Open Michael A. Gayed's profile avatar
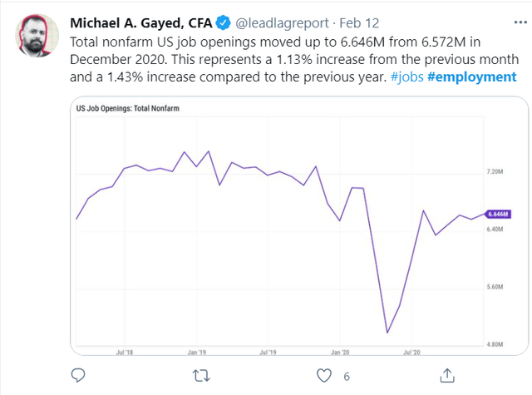This screenshot has height=395, width=532. (37, 35)
